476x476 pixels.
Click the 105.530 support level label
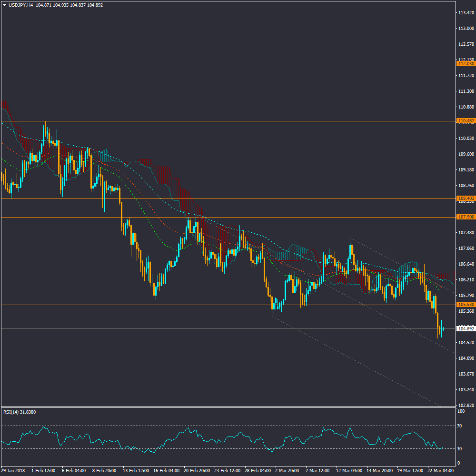coord(466,305)
